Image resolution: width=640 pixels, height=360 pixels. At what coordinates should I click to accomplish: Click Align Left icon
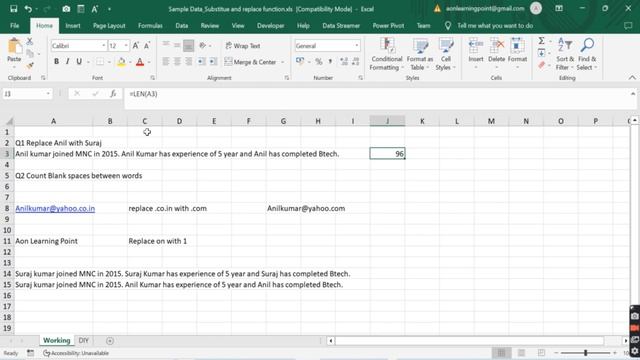(166, 62)
